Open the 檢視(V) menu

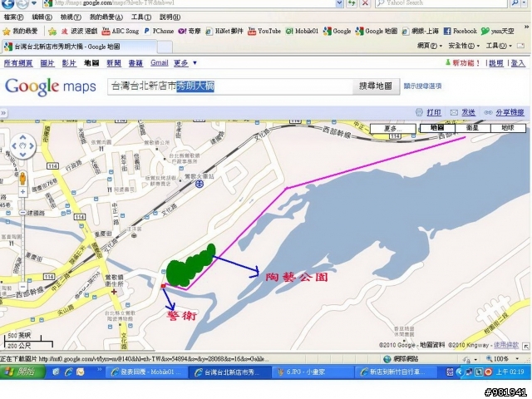(71, 17)
